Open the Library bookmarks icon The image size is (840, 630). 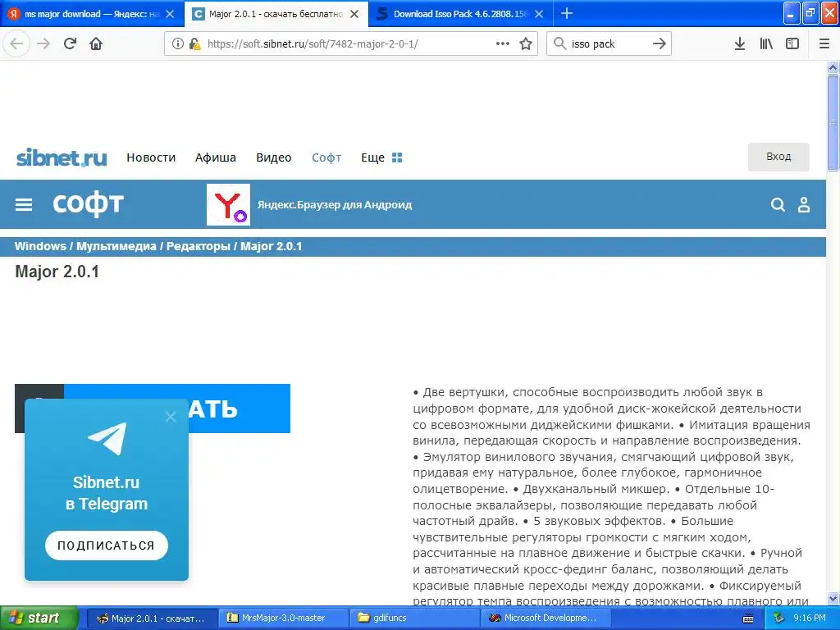[766, 43]
